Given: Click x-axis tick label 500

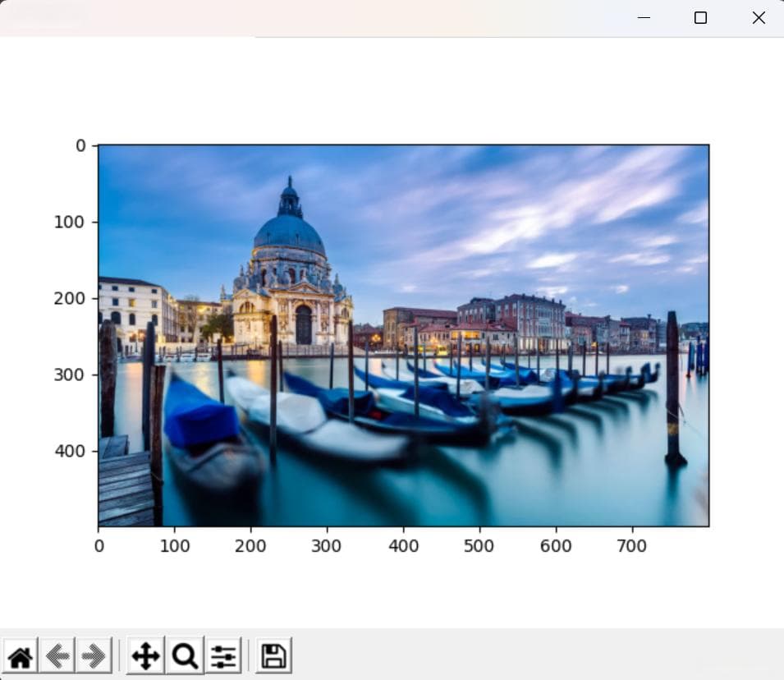Looking at the screenshot, I should coord(479,546).
